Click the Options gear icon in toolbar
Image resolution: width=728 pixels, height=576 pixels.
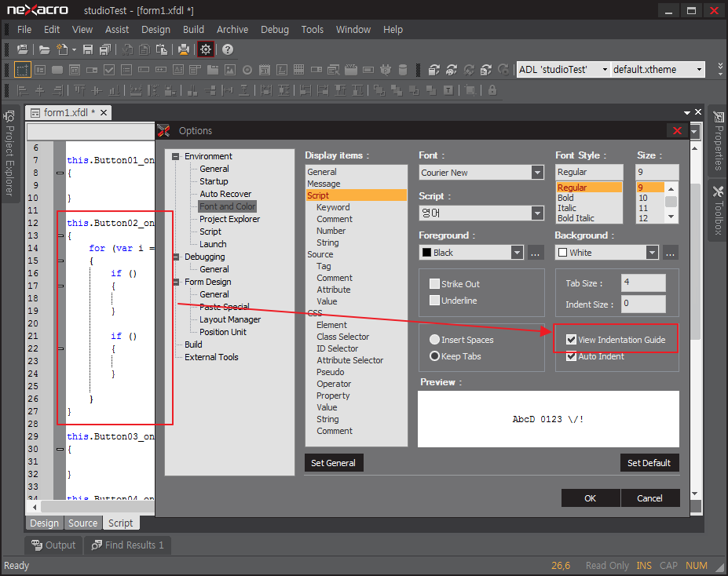[205, 49]
